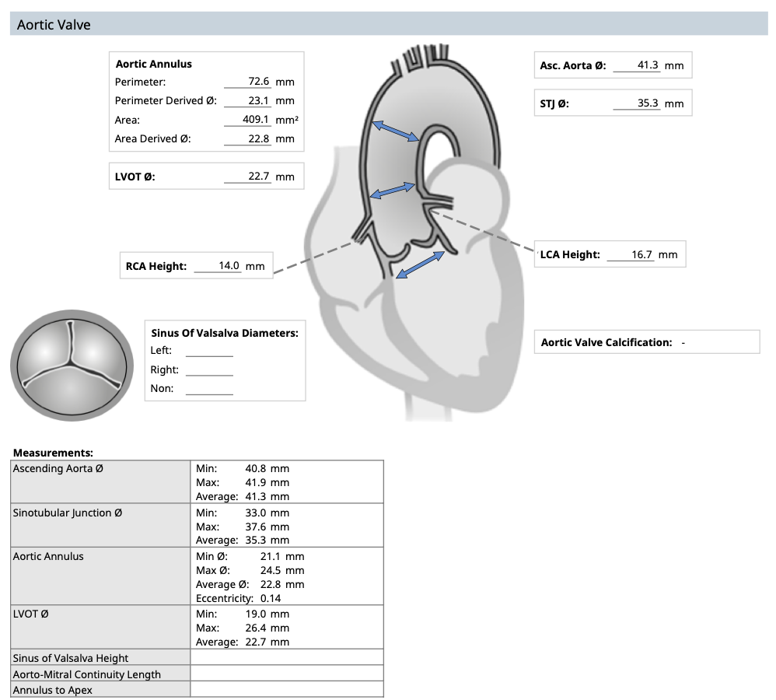This screenshot has width=776, height=700.
Task: Click the RCA Height value field
Action: (217, 266)
